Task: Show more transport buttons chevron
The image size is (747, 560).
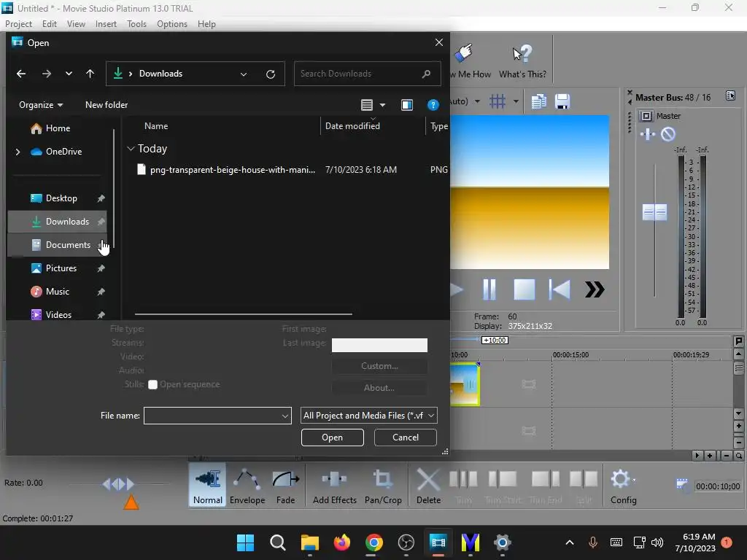Action: tap(595, 289)
